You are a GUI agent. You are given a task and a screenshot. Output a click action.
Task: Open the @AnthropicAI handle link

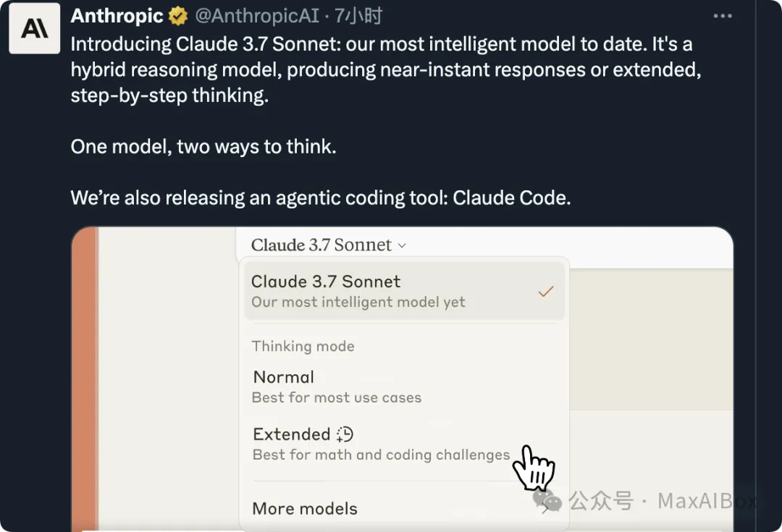[x=257, y=16]
